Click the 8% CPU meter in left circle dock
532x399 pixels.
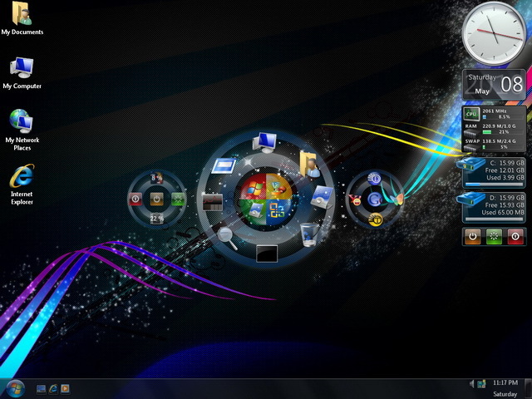(x=157, y=177)
